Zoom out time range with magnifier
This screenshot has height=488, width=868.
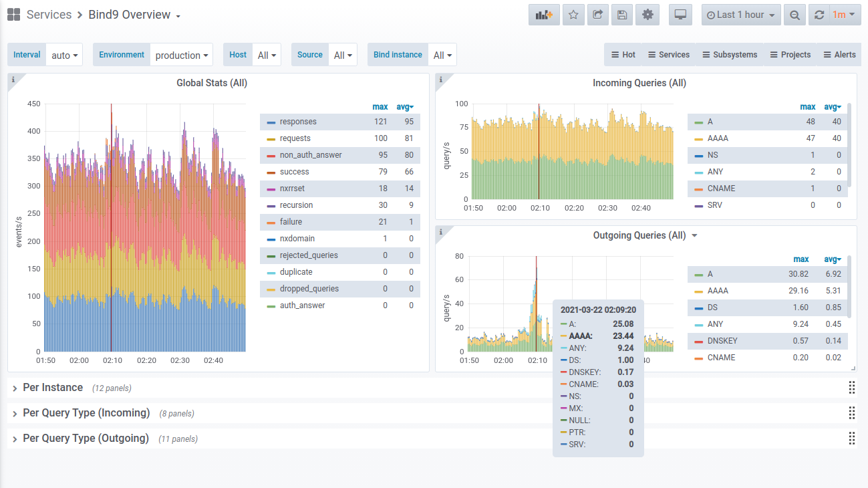point(794,15)
